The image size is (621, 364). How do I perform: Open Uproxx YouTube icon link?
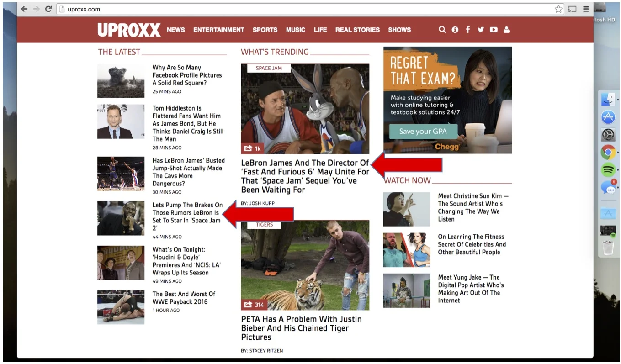pyautogui.click(x=494, y=30)
